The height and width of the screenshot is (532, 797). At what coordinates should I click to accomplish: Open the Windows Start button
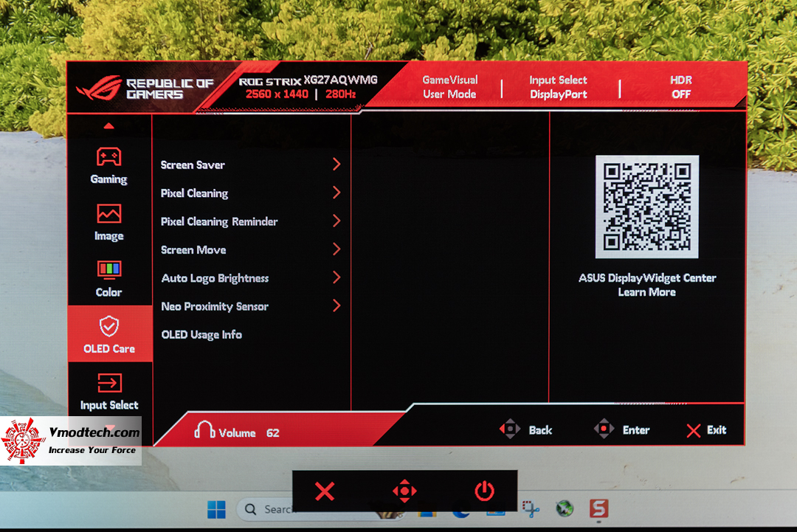pos(216,509)
